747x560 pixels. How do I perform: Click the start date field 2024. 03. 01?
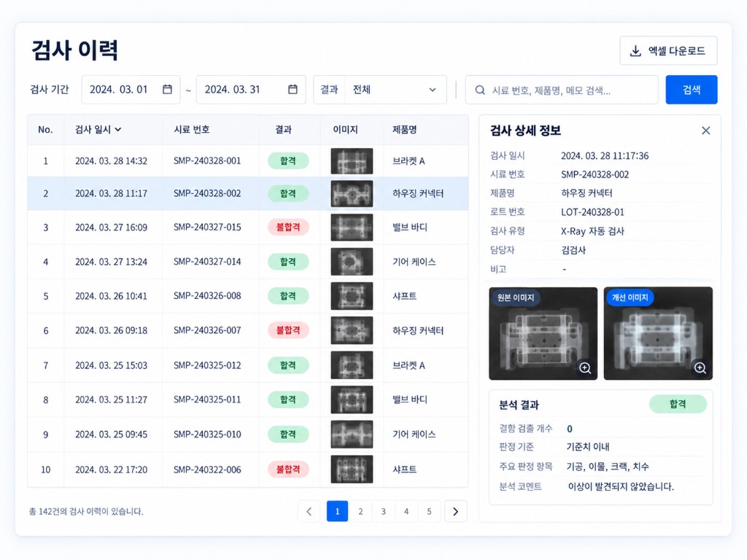point(131,90)
